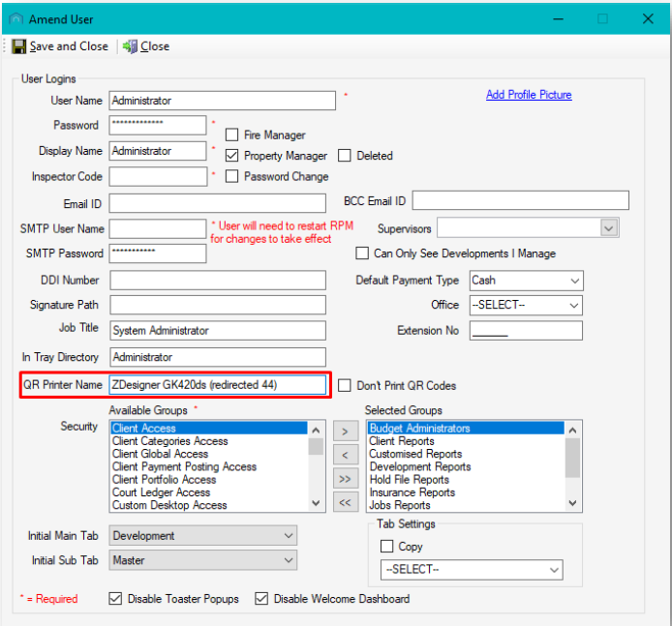Click the DDI Number input field
The height and width of the screenshot is (626, 672).
(x=218, y=281)
